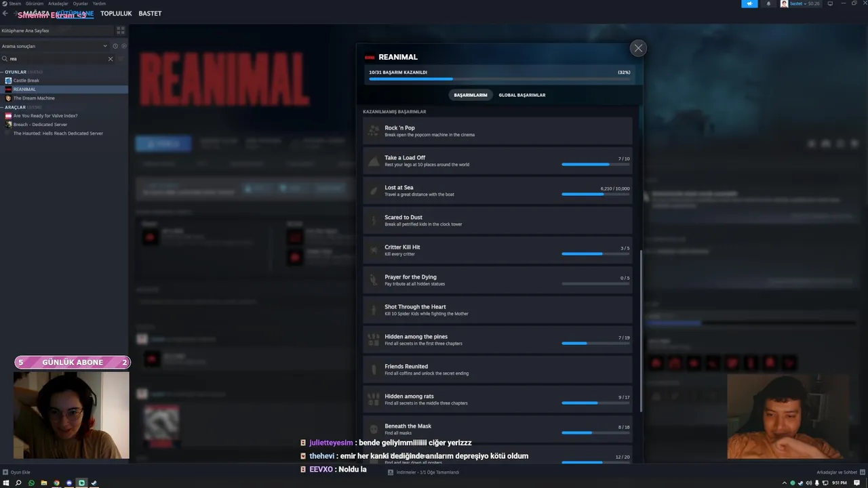The width and height of the screenshot is (868, 488).
Task: Click the Scared to Dust achievement icon
Action: coord(374,220)
